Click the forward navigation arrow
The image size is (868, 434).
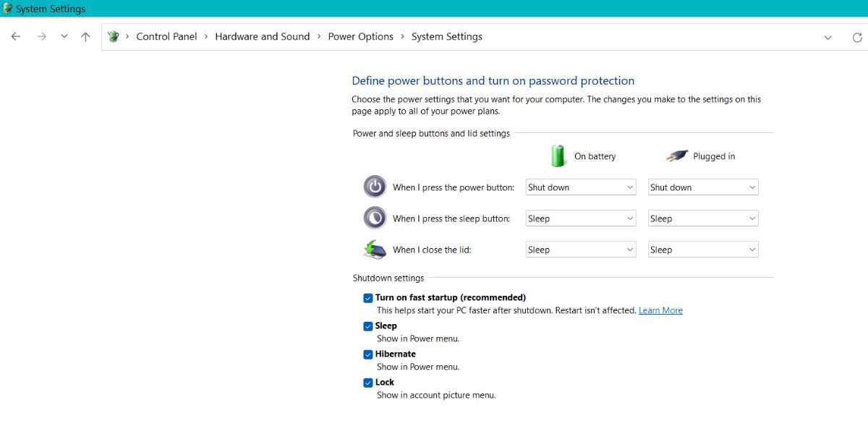coord(41,37)
